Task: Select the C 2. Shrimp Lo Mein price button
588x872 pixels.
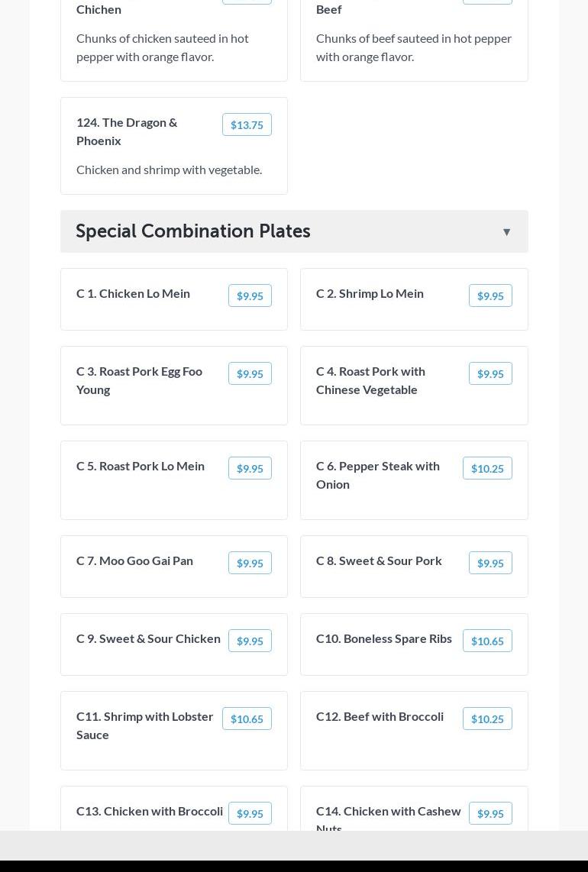Action: (x=490, y=296)
